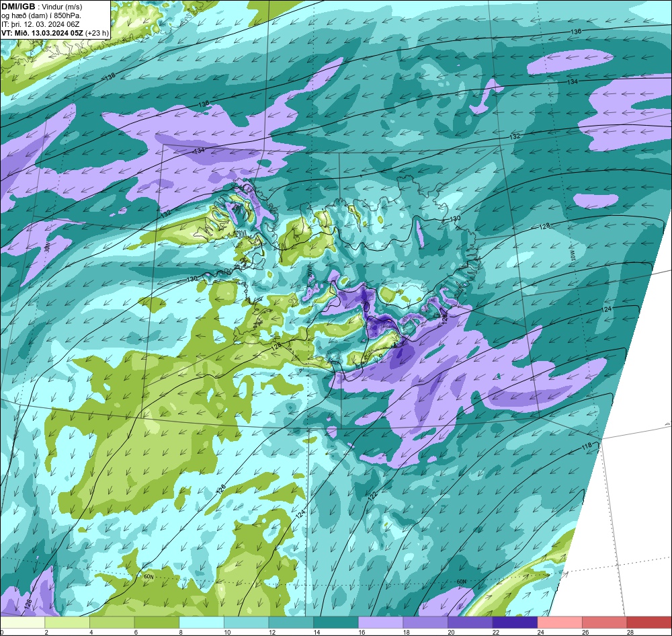Image resolution: width=672 pixels, height=636 pixels.
Task: Click the 24–26 m/s light pink legend swatch
Action: click(560, 623)
